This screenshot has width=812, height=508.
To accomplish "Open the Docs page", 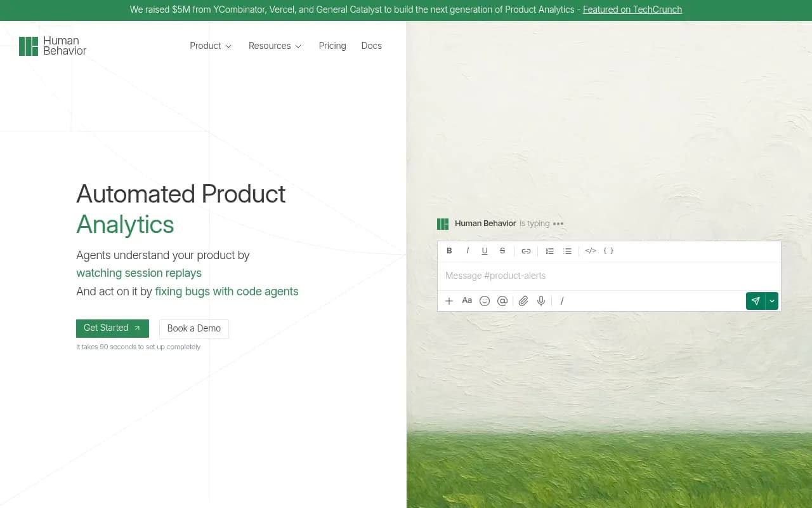I will [372, 46].
